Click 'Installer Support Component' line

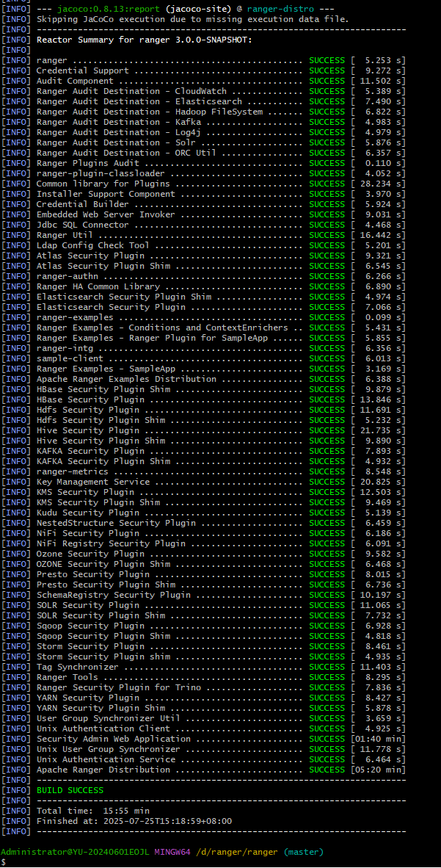[204, 194]
